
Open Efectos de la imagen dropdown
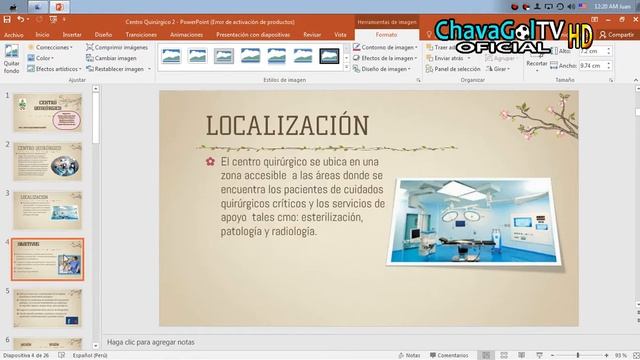tap(385, 58)
